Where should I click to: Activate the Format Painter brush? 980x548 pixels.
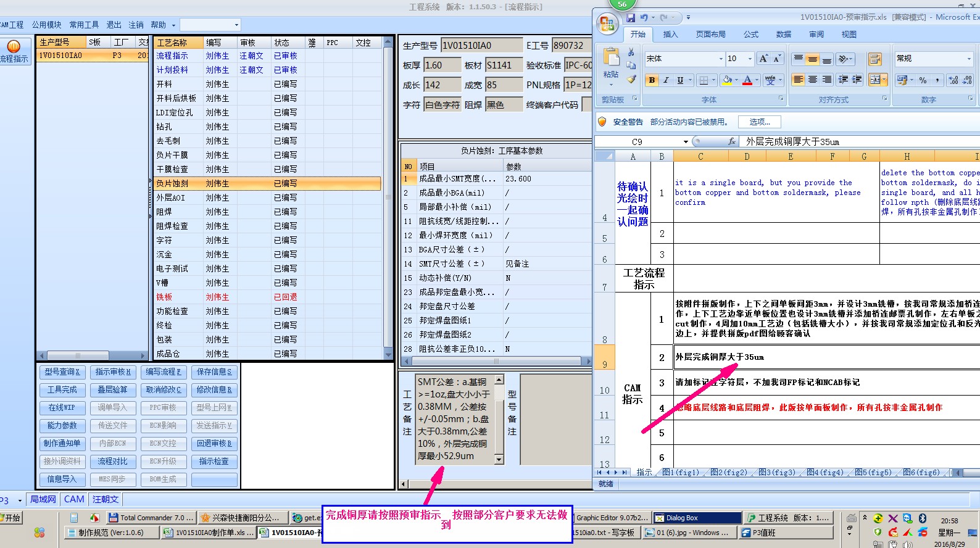tap(631, 79)
